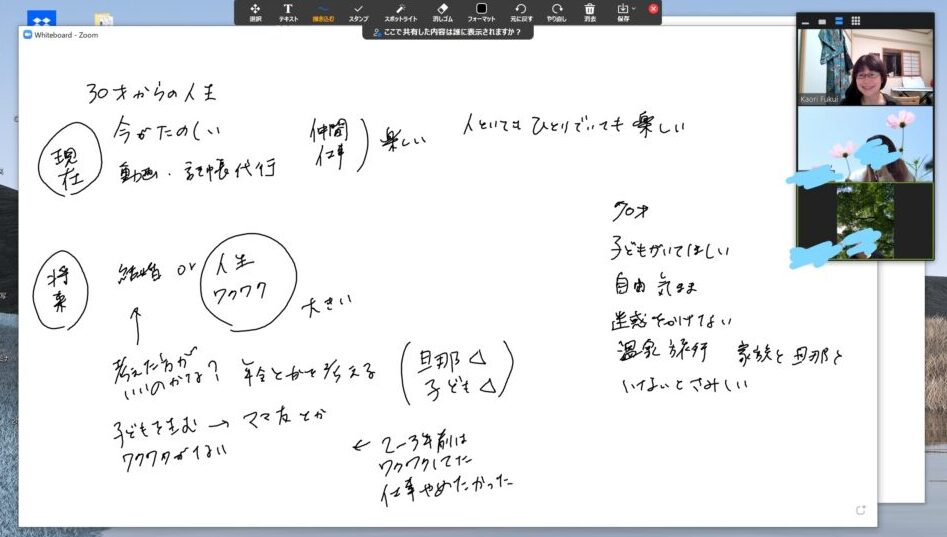This screenshot has width=947, height=537.
Task: Choose the テキスト text tool
Action: 288,12
